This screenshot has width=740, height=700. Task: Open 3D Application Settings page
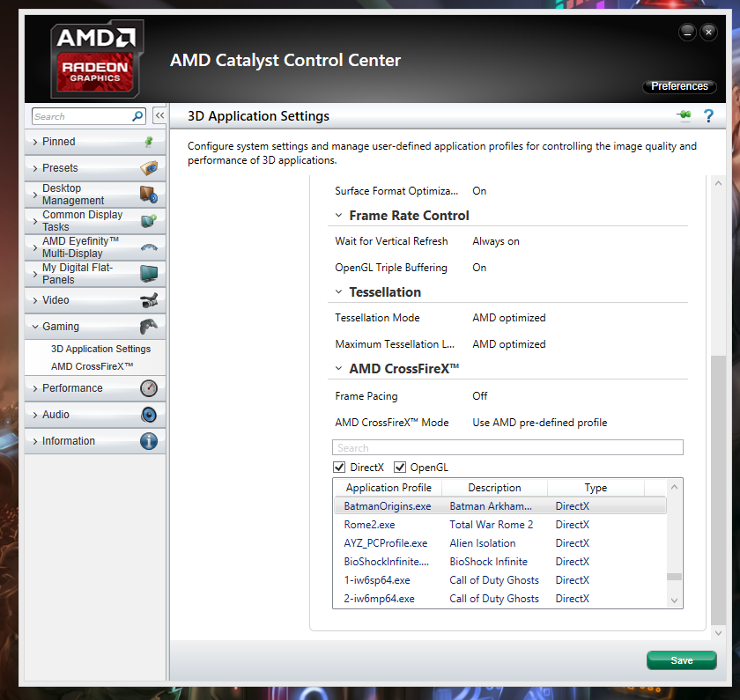[x=100, y=349]
